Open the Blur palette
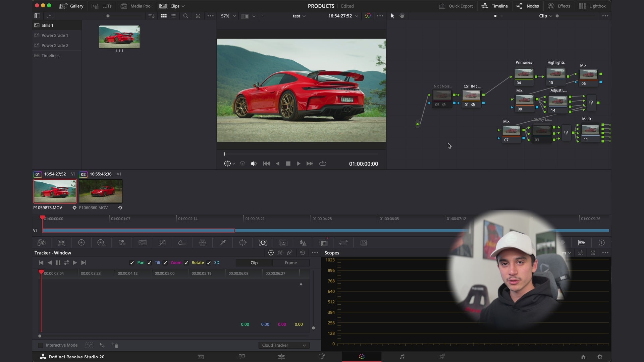This screenshot has width=644, height=362. (303, 242)
